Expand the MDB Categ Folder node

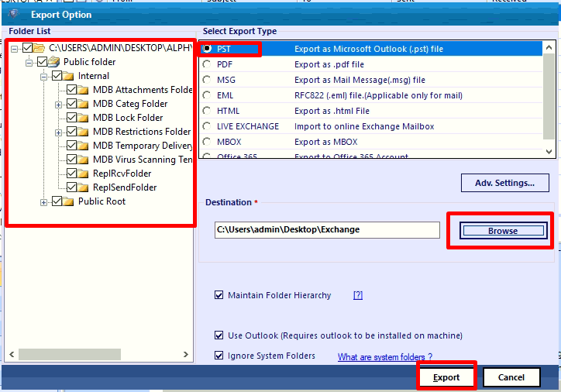tap(58, 105)
